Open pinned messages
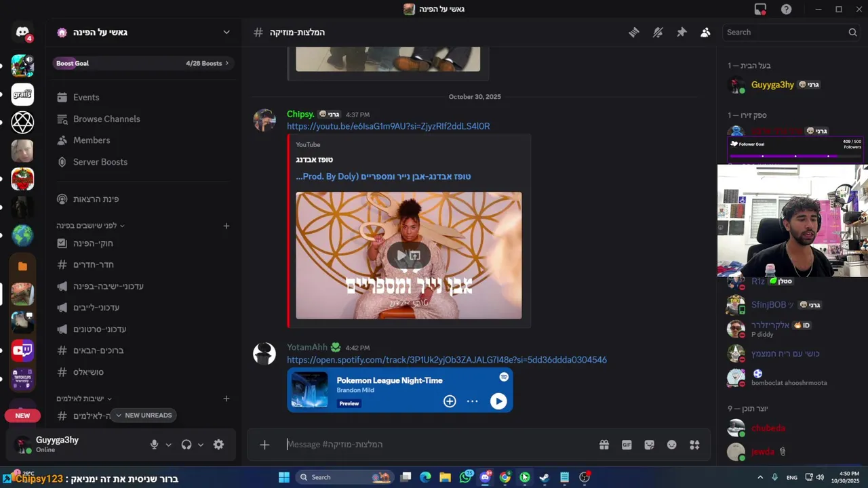Viewport: 868px width, 488px height. pos(682,33)
